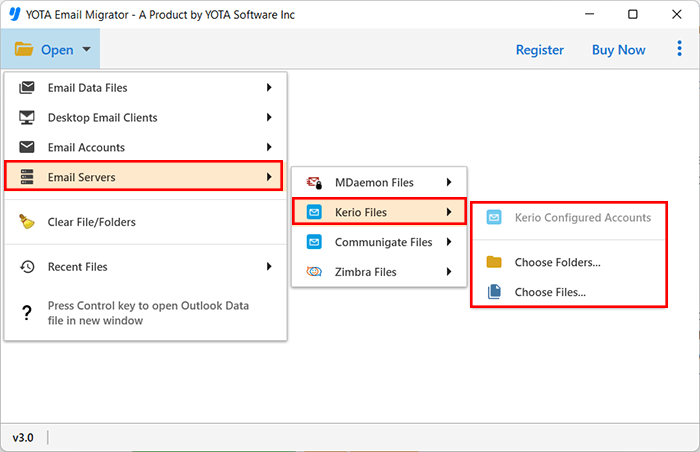Click the Clear File/Folders broom icon
This screenshot has width=700, height=452.
(x=27, y=222)
